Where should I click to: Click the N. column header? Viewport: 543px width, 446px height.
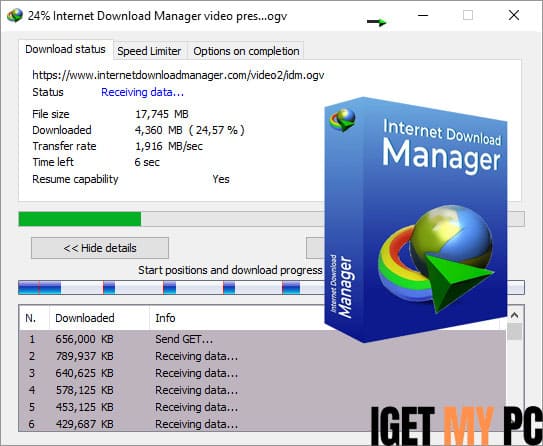pyautogui.click(x=34, y=318)
